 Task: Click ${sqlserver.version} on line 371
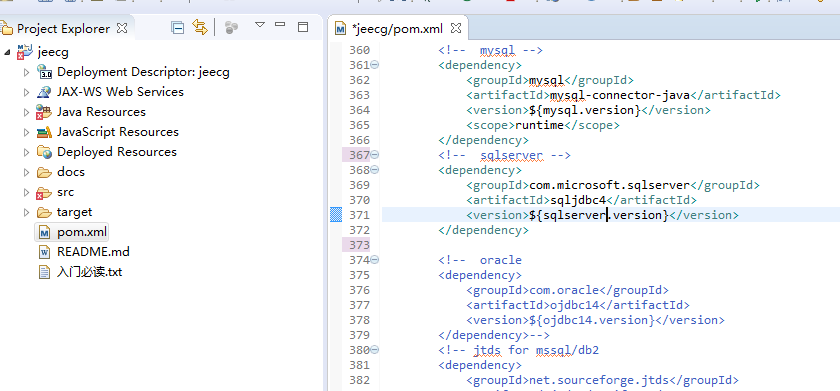[599, 215]
